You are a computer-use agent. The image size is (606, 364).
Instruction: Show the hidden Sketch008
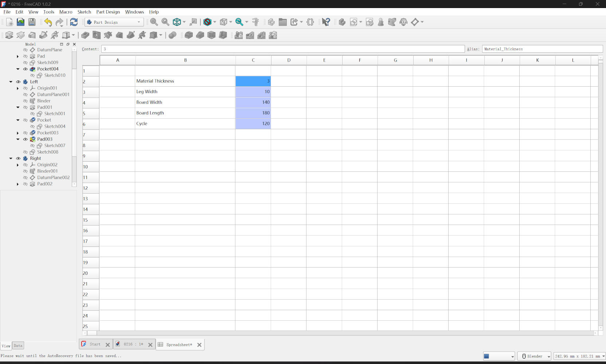point(25,152)
